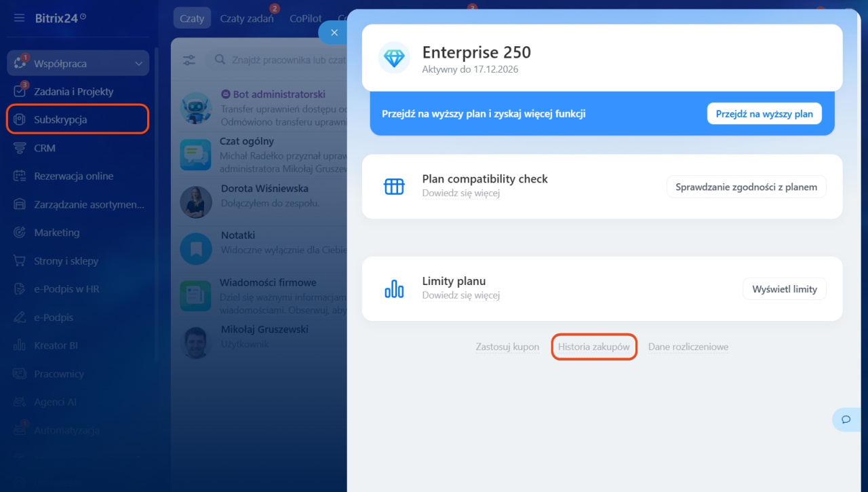This screenshot has height=492, width=868.
Task: Open Zadania i Projekty in sidebar
Action: pos(74,92)
